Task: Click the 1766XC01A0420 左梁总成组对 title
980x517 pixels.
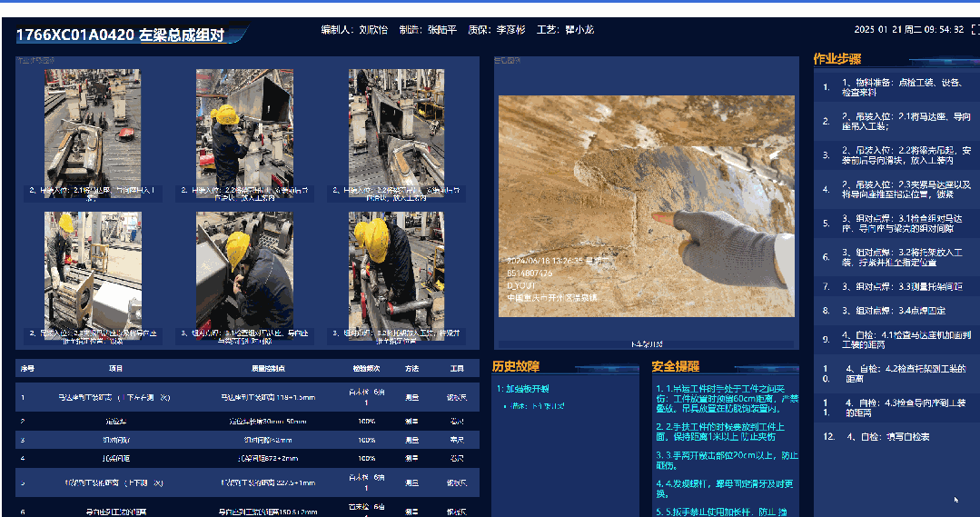Action: point(120,35)
